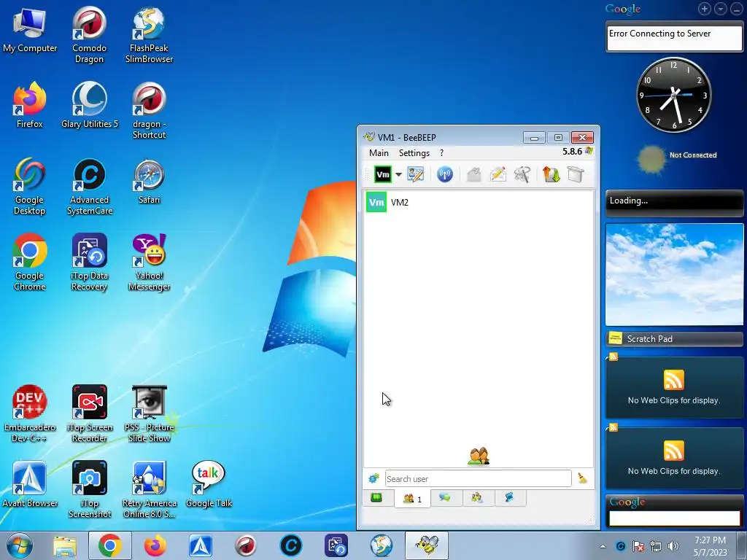Click the Search user field
Image resolution: width=747 pixels, height=560 pixels.
click(478, 478)
